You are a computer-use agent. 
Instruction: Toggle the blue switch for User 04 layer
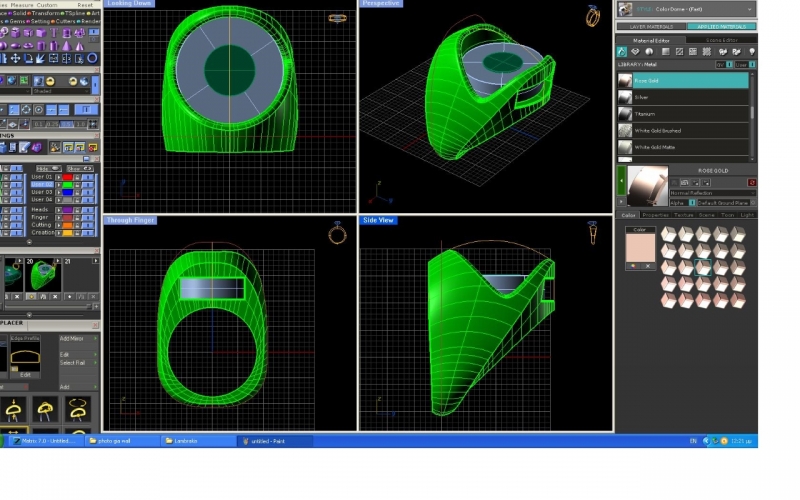coord(88,200)
